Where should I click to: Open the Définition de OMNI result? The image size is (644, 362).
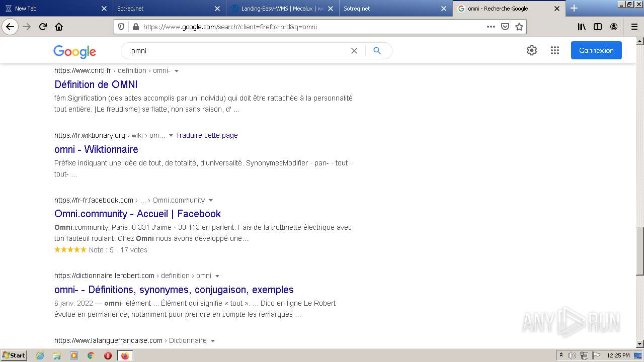pyautogui.click(x=96, y=84)
